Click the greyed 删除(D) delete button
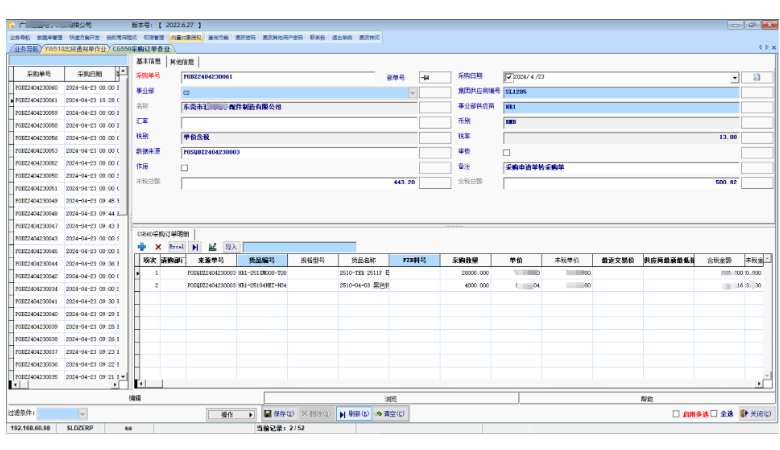 click(316, 414)
